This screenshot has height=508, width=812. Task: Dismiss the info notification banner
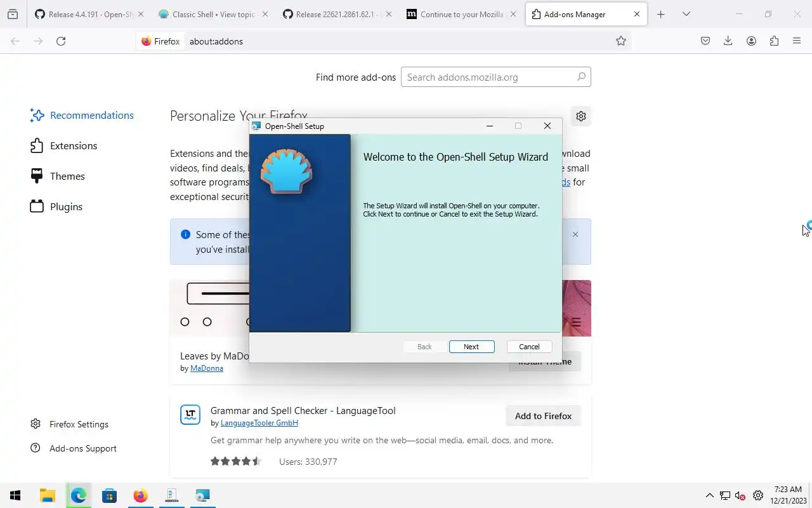[575, 234]
